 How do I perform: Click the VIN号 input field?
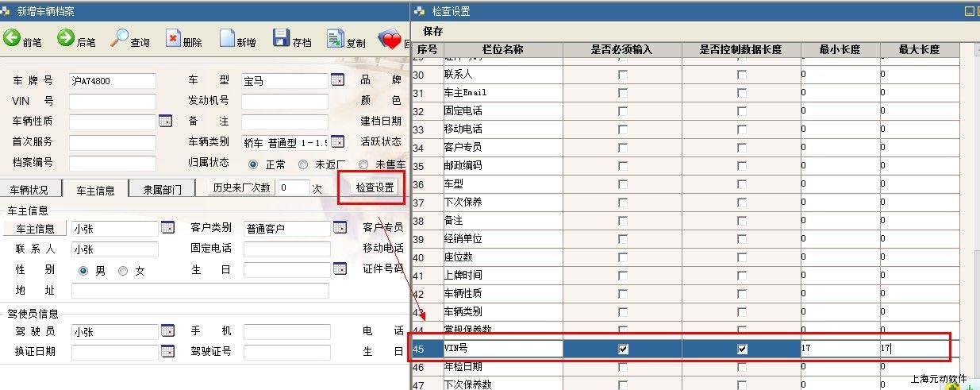[112, 102]
